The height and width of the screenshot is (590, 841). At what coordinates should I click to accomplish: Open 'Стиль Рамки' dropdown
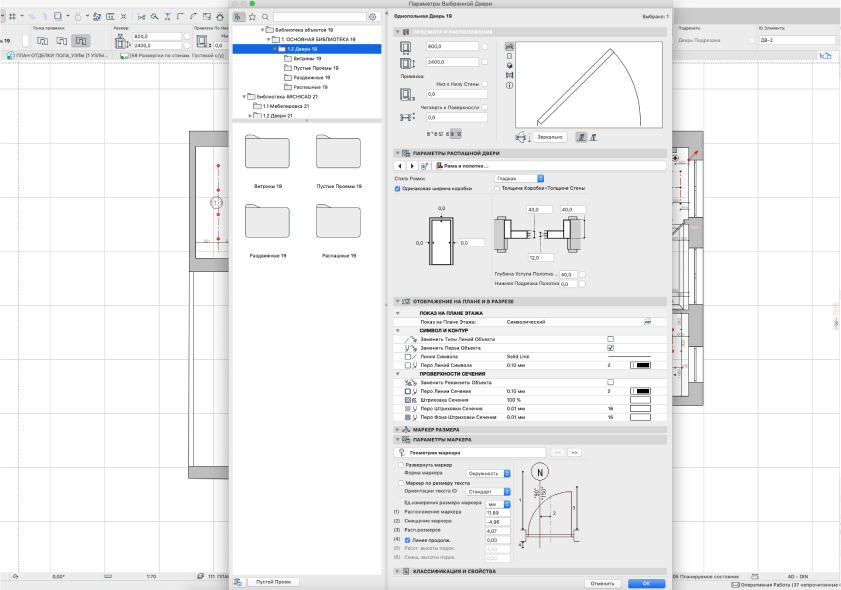click(520, 178)
